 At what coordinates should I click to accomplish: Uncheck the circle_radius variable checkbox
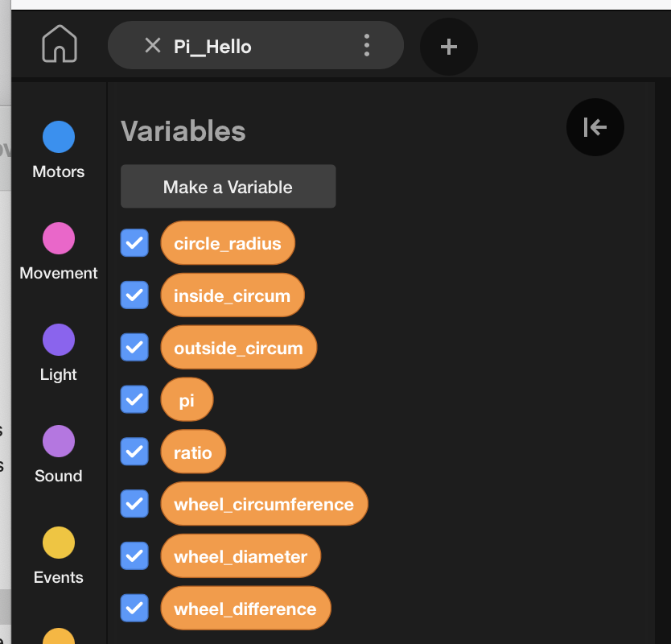pyautogui.click(x=134, y=243)
